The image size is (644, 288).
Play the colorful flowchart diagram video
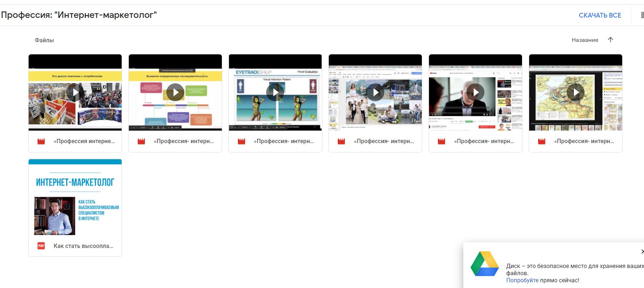(x=175, y=92)
